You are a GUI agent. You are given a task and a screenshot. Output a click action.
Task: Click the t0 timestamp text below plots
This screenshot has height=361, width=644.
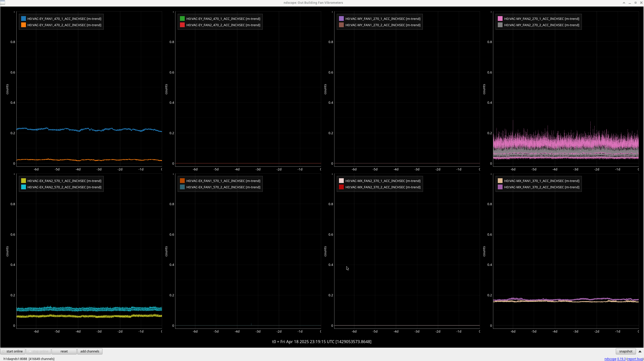322,342
